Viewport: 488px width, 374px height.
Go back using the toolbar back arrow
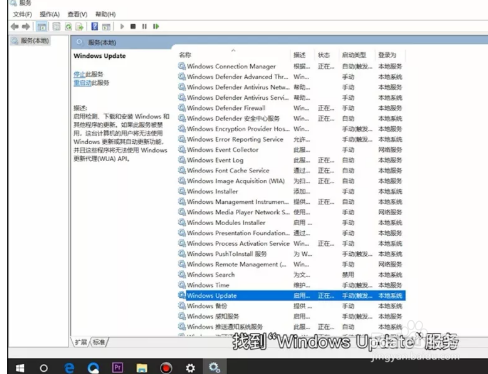(x=15, y=26)
